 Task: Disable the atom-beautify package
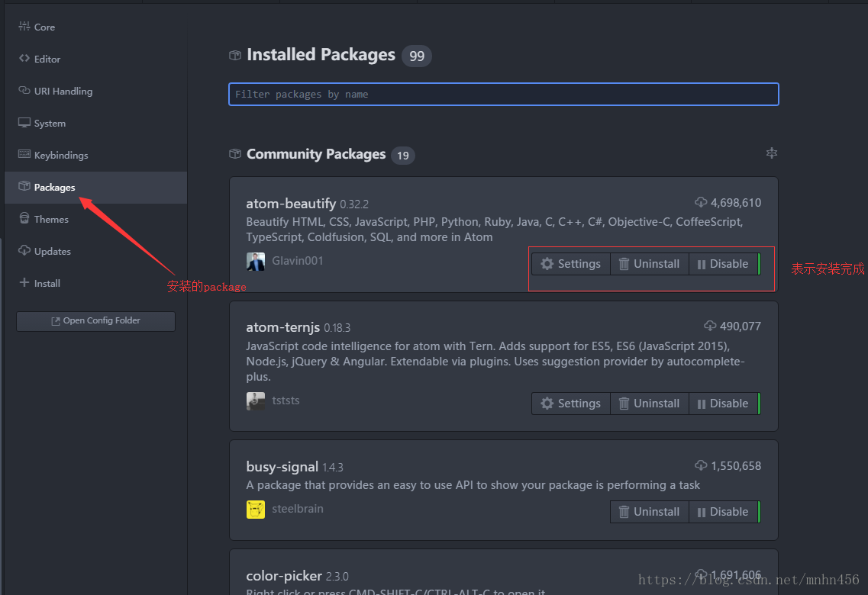point(724,264)
